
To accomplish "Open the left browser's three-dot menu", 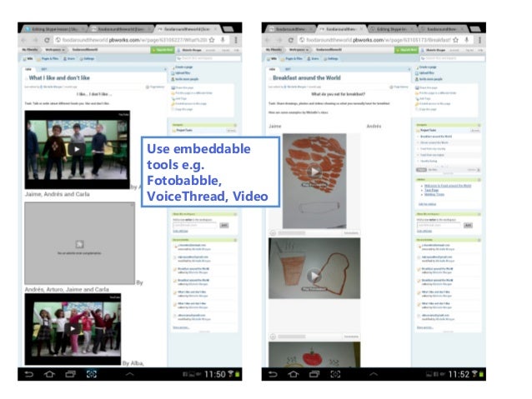I will [236, 40].
